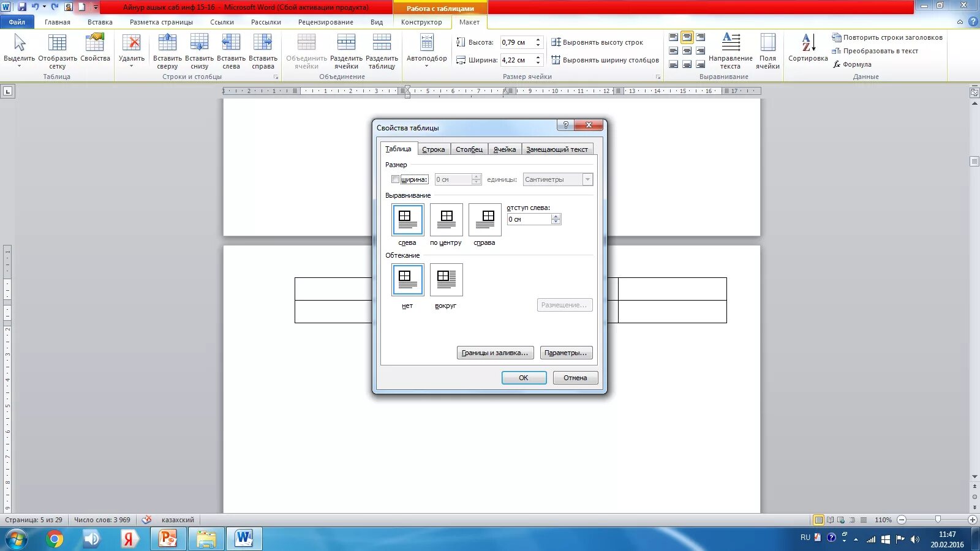Switch to Alt text (Замещающий текст) tab
The width and height of the screenshot is (980, 551).
tap(557, 149)
